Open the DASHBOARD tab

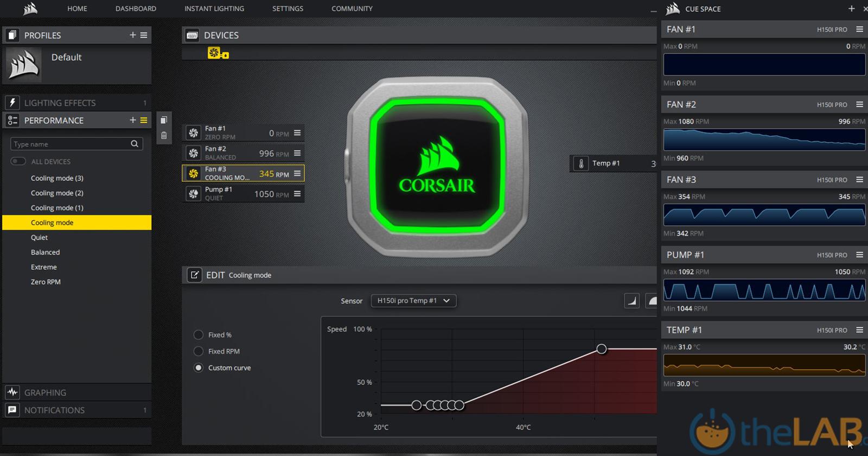point(136,9)
